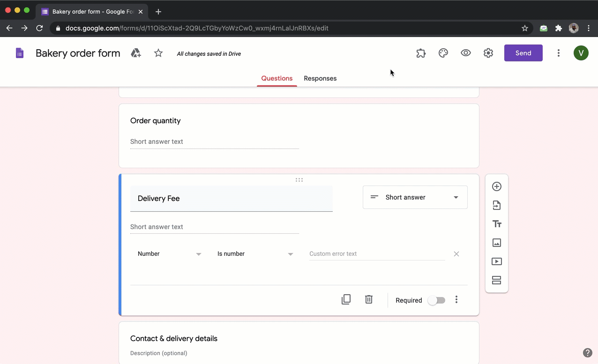The height and width of the screenshot is (364, 598).
Task: Preview the form with the eye icon
Action: pos(465,53)
